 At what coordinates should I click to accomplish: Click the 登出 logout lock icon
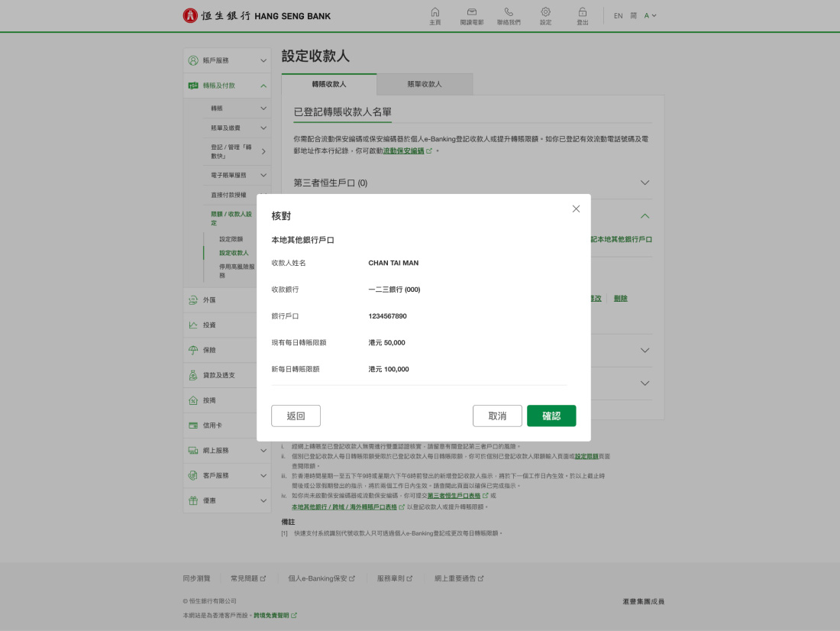(583, 12)
